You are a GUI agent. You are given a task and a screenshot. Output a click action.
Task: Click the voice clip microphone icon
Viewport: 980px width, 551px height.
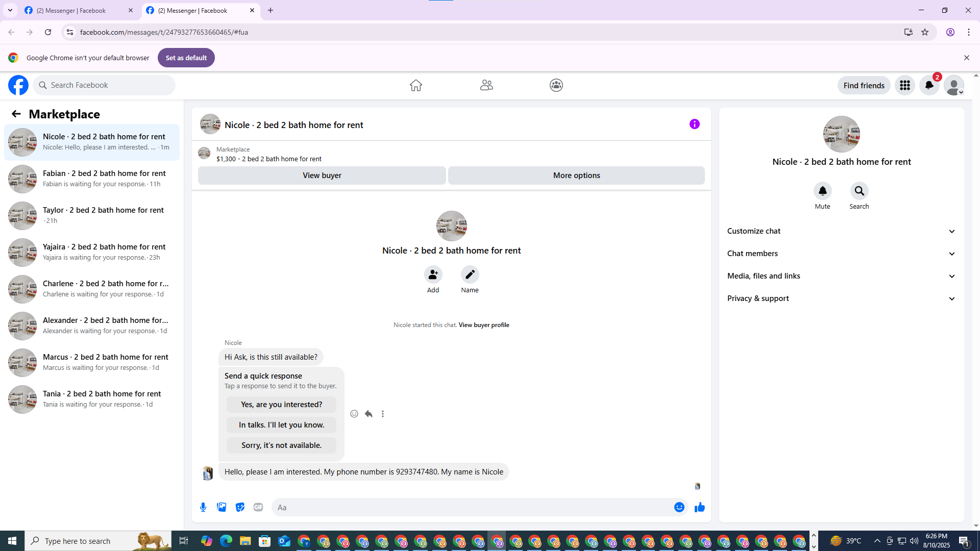203,507
